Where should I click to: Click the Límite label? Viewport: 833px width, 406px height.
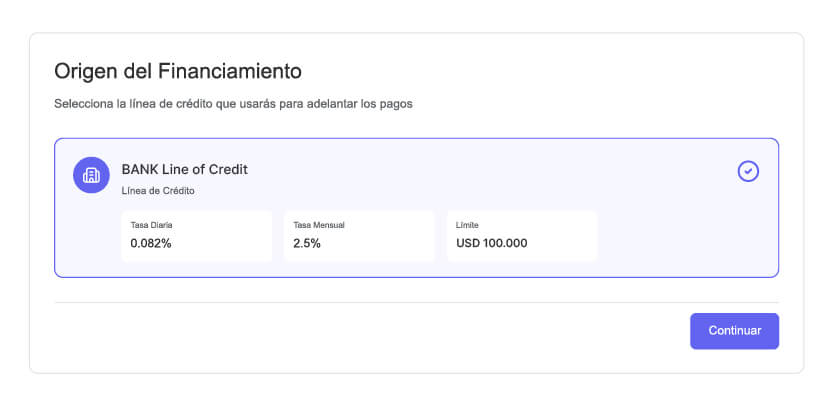tap(468, 225)
